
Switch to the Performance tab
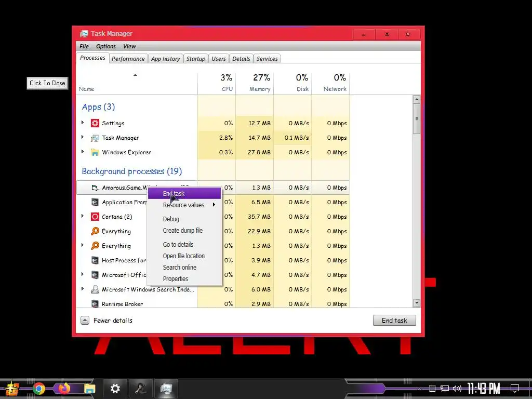[x=128, y=59]
